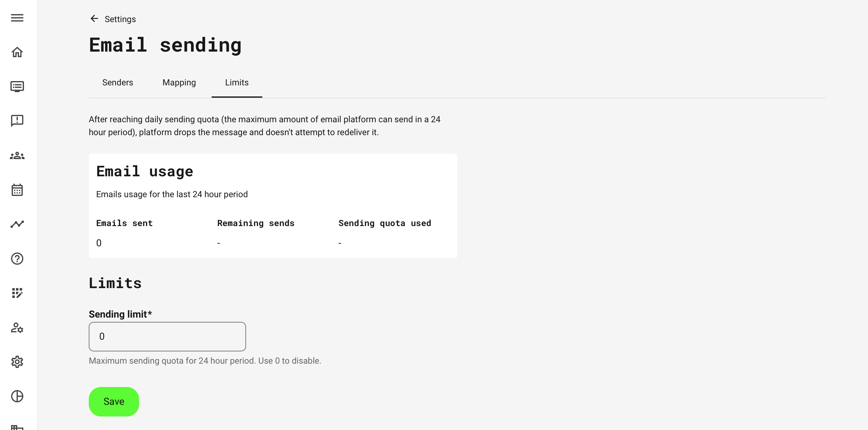Open the help question mark icon
The width and height of the screenshot is (868, 430).
(x=17, y=259)
